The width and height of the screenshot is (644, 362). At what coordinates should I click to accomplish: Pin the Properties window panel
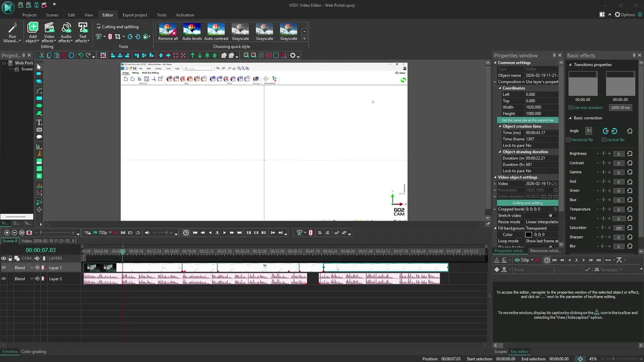(554, 55)
